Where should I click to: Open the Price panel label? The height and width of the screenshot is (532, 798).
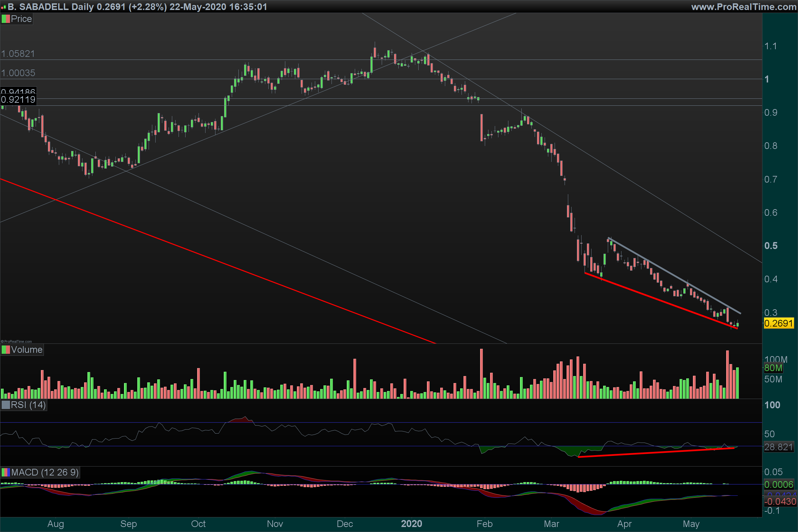point(21,19)
